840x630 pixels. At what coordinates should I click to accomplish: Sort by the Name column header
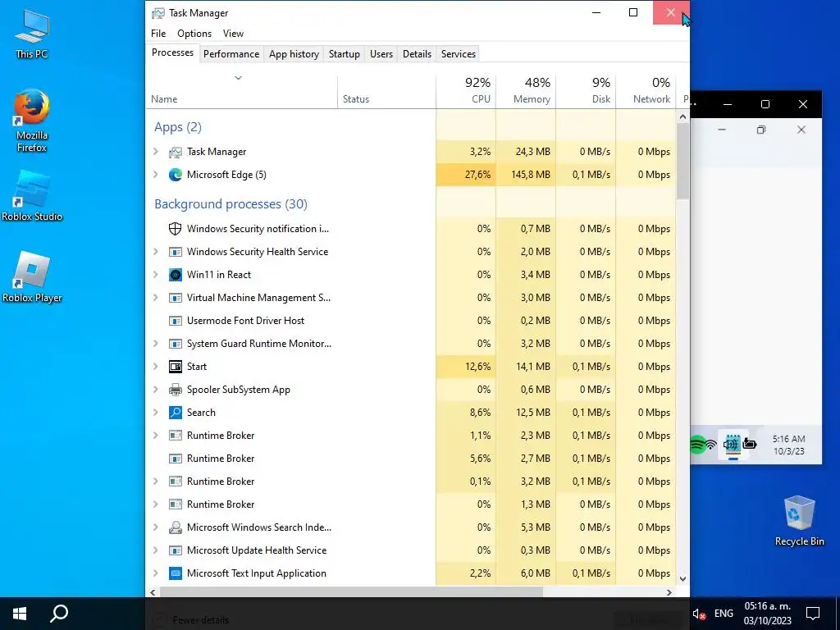pos(241,91)
